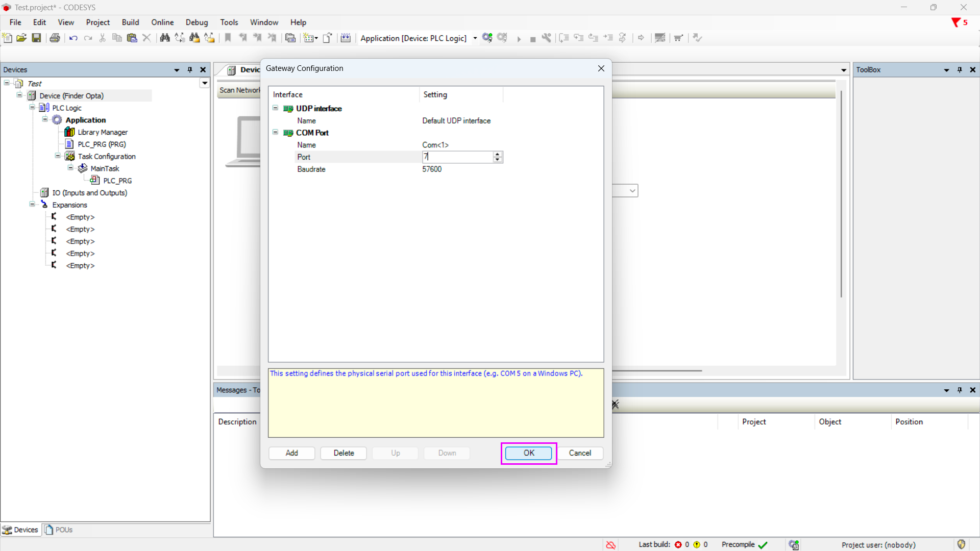980x551 pixels.
Task: Click the Save project toolbar icon
Action: [36, 38]
